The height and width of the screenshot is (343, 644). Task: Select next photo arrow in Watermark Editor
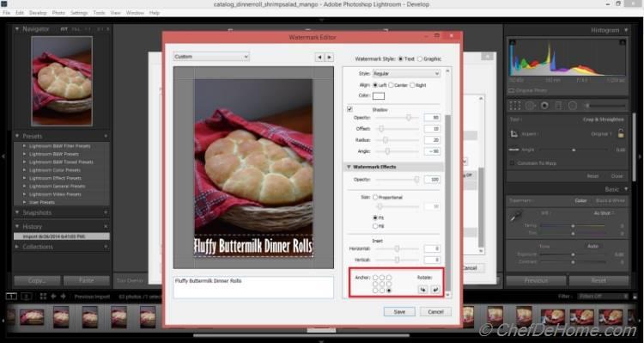coord(329,57)
